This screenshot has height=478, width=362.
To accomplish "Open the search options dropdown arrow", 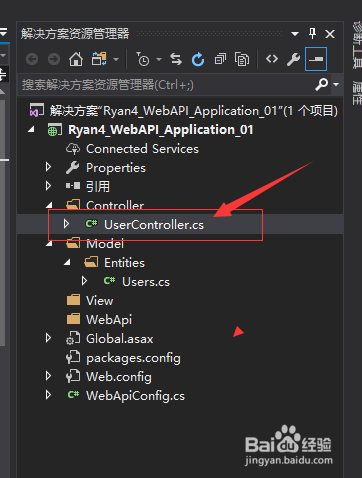I will pos(336,85).
